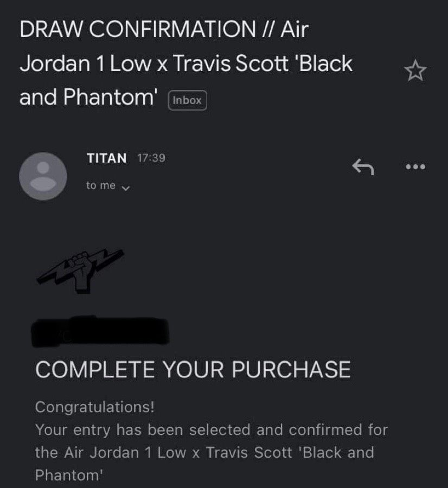Tap the TITAN sender name
The image size is (448, 488).
point(106,158)
